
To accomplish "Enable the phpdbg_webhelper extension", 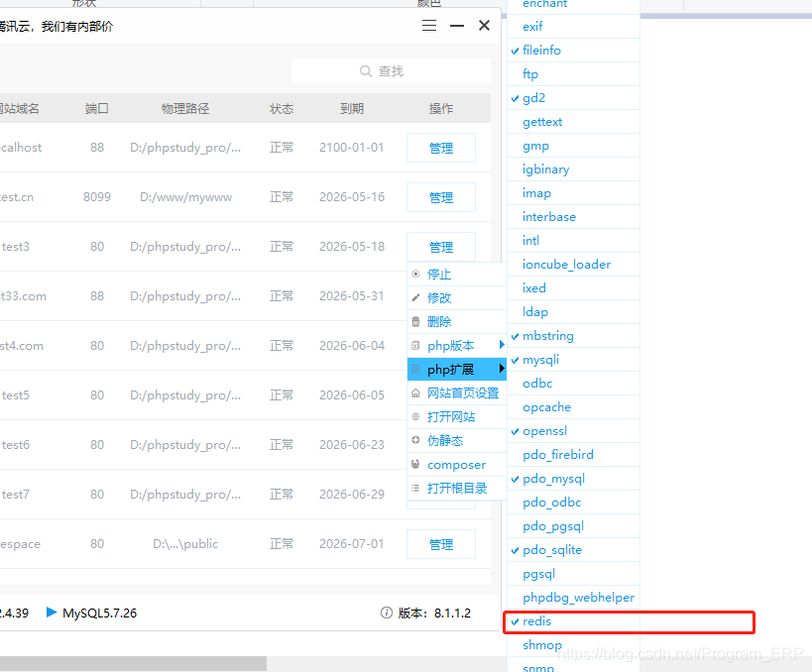I will [x=573, y=598].
